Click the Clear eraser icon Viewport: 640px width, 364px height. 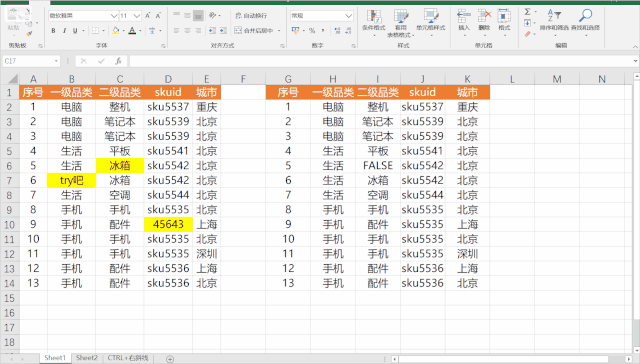pos(527,34)
